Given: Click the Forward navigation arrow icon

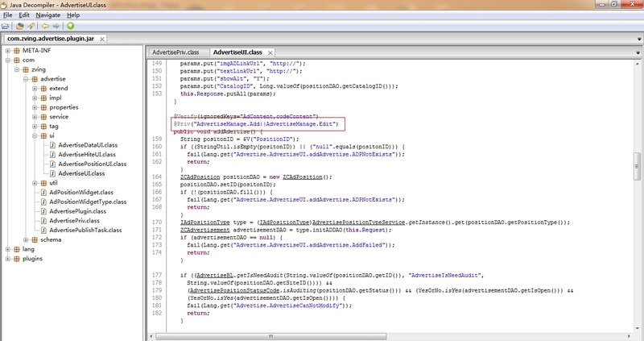Looking at the screenshot, I should [x=55, y=26].
